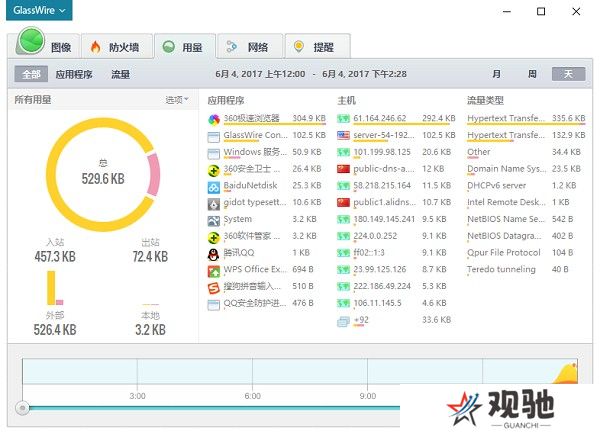Expand the 选项 options dropdown

click(x=177, y=100)
